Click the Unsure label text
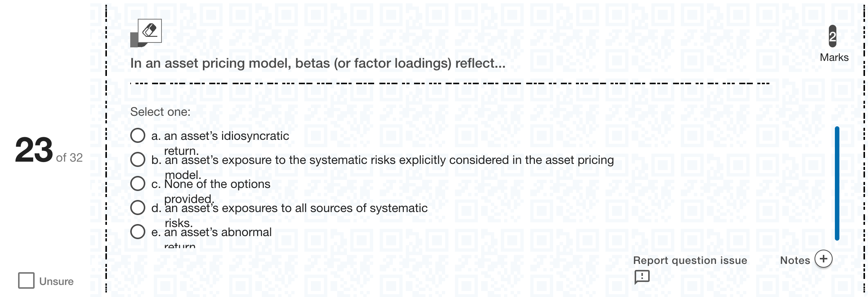Image resolution: width=868 pixels, height=297 pixels. pos(56,281)
